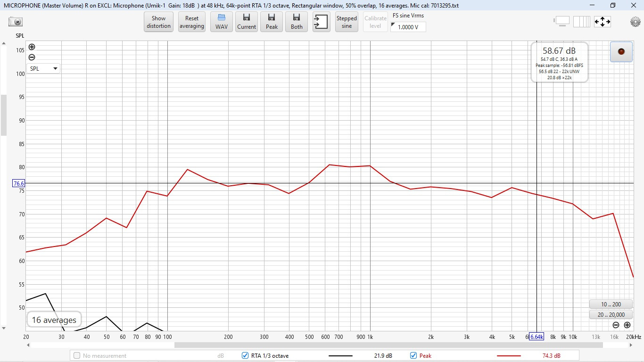Zoom out vertical axis with top-left minus
Screen dimensions: 644x362
click(x=32, y=58)
